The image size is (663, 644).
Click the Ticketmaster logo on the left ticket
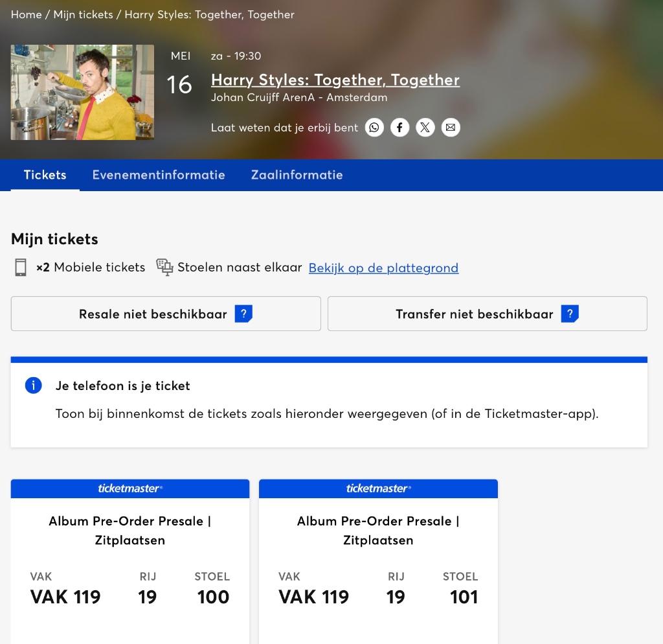[x=129, y=489]
